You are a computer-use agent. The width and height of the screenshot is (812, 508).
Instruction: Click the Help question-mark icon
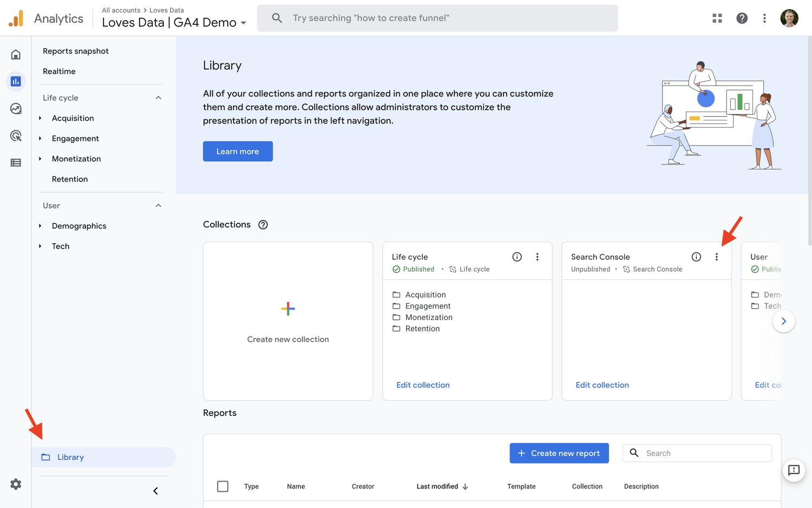point(741,18)
